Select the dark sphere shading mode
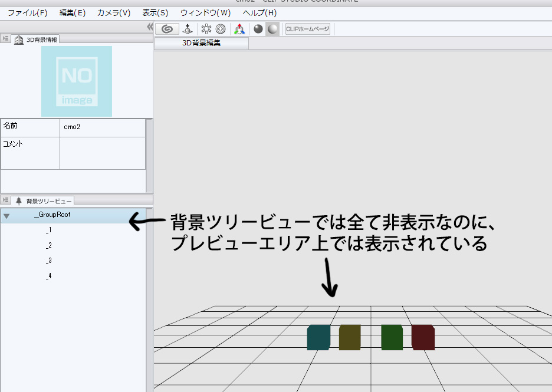This screenshot has width=552, height=392. [258, 29]
